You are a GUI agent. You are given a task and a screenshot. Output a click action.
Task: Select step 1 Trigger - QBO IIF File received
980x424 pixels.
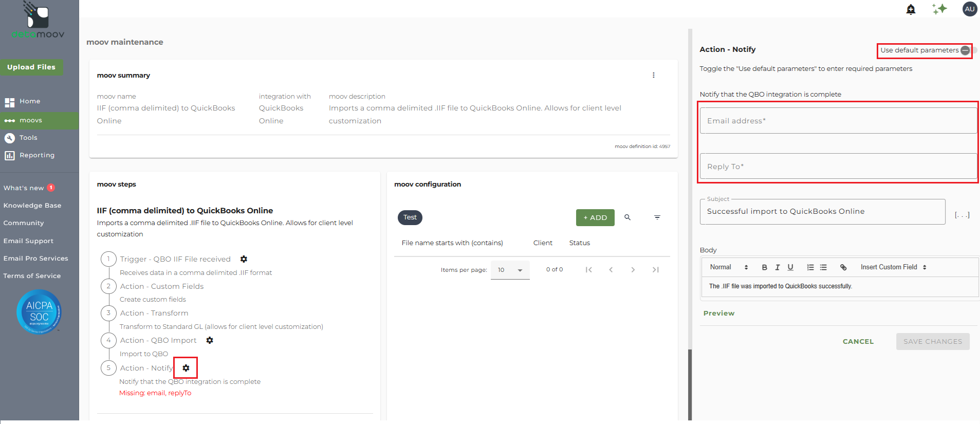[175, 259]
